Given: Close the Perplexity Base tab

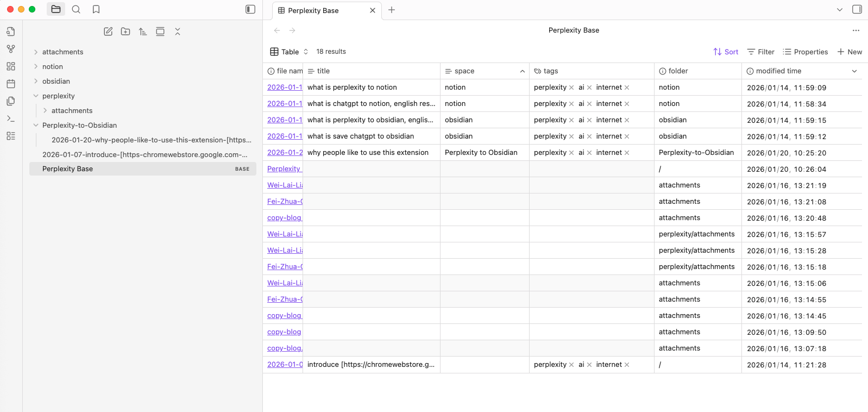Looking at the screenshot, I should [x=373, y=10].
